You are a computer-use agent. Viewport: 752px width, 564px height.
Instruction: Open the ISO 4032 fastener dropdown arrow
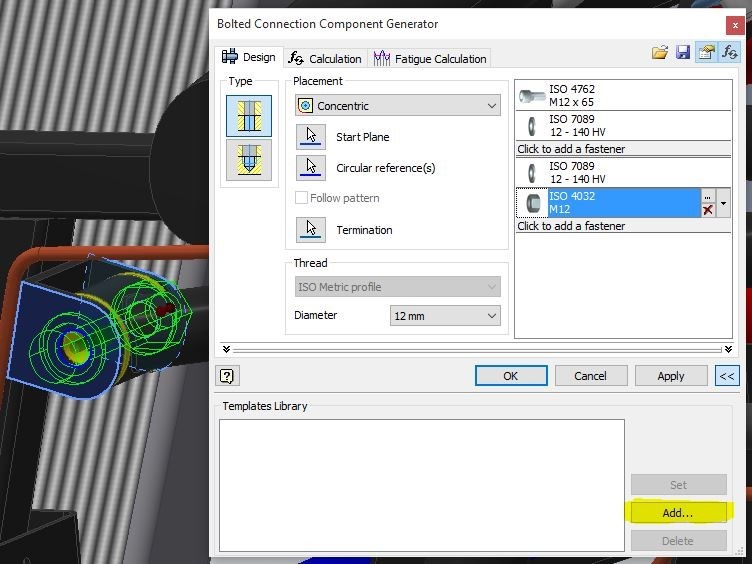coord(723,203)
